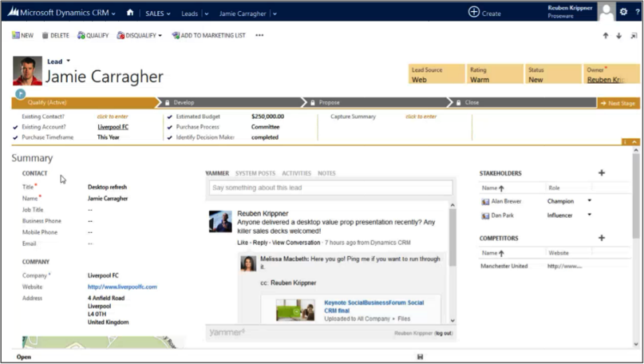Viewport: 644px width, 364px height.
Task: Click the process flag icon
Action: [x=21, y=93]
